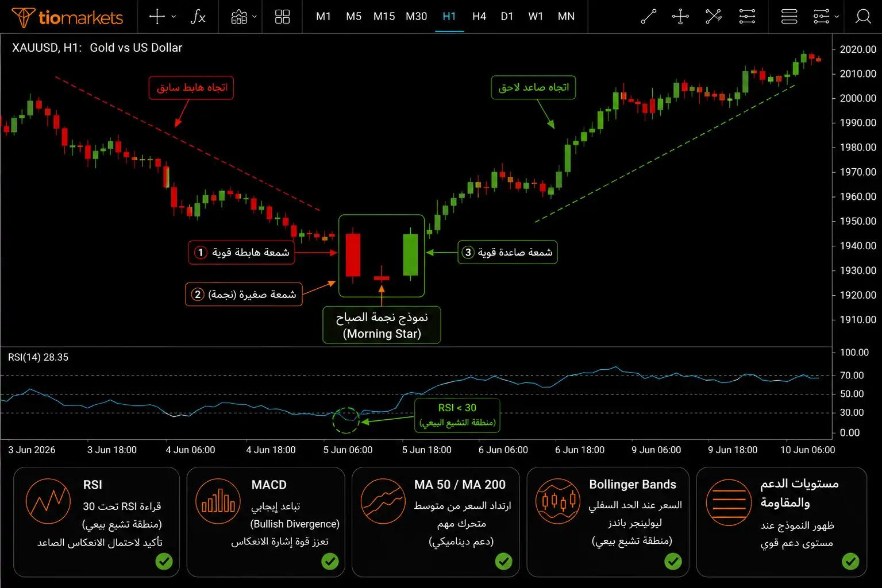Switch to M1 timeframe
Screen dimensions: 882x588
[323, 17]
